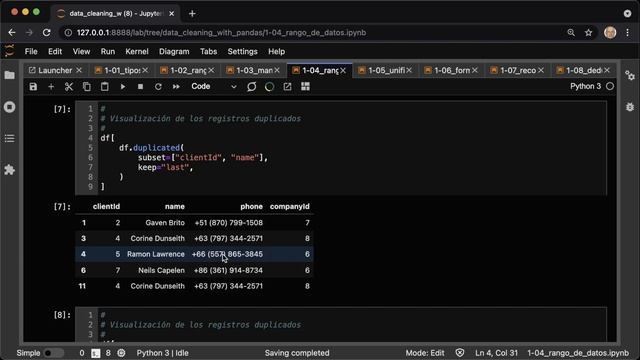Click code line containing keep="last"

click(x=165, y=167)
